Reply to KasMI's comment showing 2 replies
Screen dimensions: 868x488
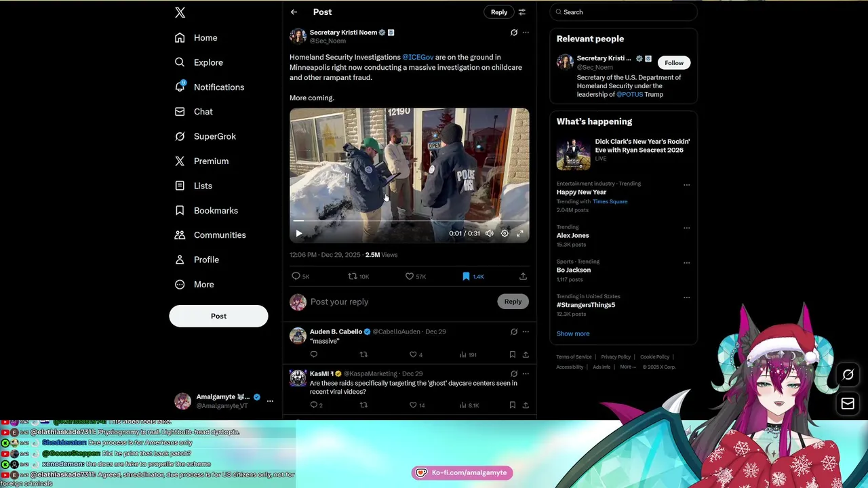(316, 405)
